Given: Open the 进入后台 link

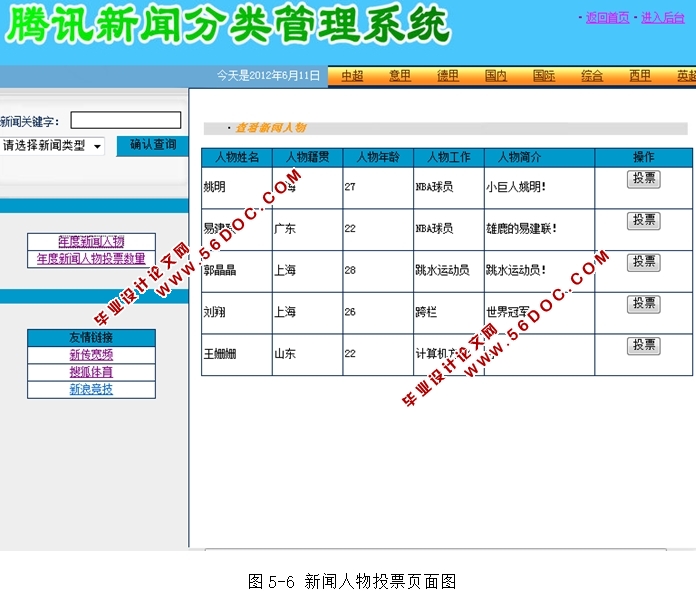Looking at the screenshot, I should pyautogui.click(x=663, y=18).
